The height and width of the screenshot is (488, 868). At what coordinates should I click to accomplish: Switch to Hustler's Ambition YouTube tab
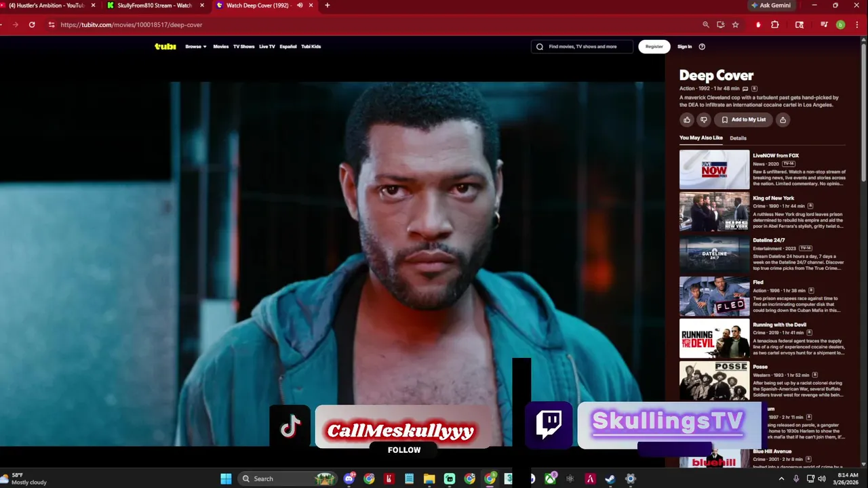[47, 5]
